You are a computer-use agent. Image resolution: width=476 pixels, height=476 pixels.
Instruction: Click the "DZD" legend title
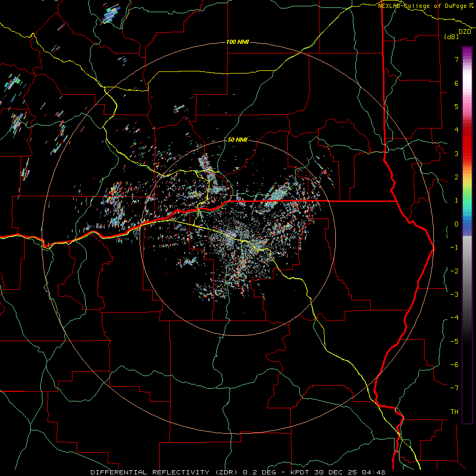click(x=465, y=32)
